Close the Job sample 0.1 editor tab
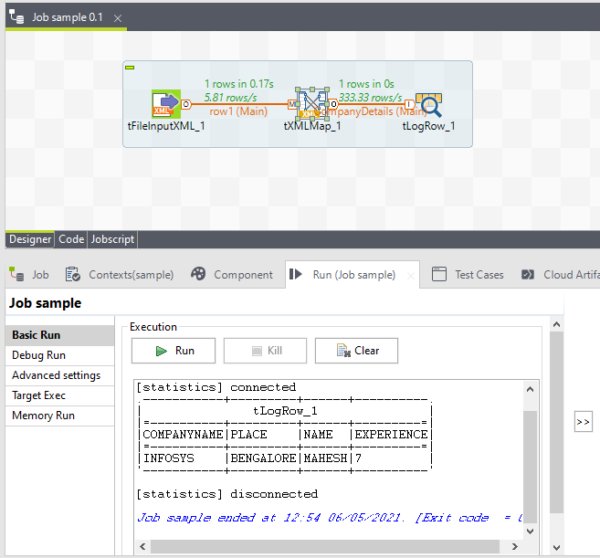Image resolution: width=600 pixels, height=558 pixels. click(x=118, y=19)
